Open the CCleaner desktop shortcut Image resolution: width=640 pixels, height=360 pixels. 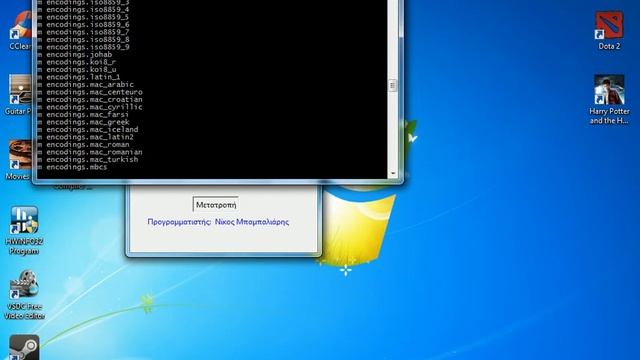tap(21, 31)
